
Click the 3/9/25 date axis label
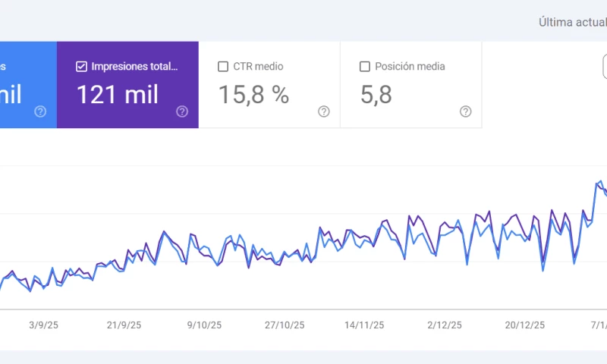click(x=44, y=325)
